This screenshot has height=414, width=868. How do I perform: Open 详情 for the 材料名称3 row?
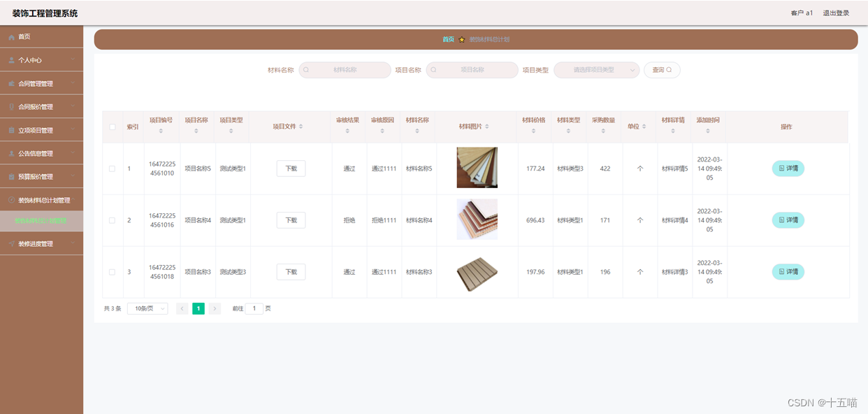click(x=788, y=272)
